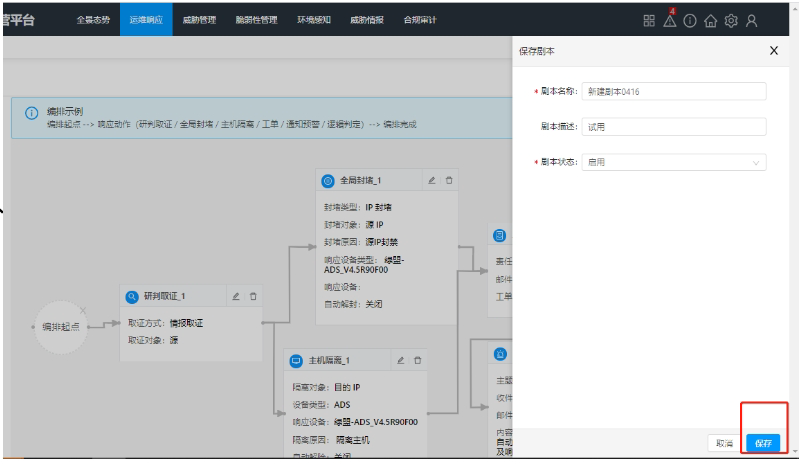
Task: Open settings gear icon in header
Action: click(731, 20)
